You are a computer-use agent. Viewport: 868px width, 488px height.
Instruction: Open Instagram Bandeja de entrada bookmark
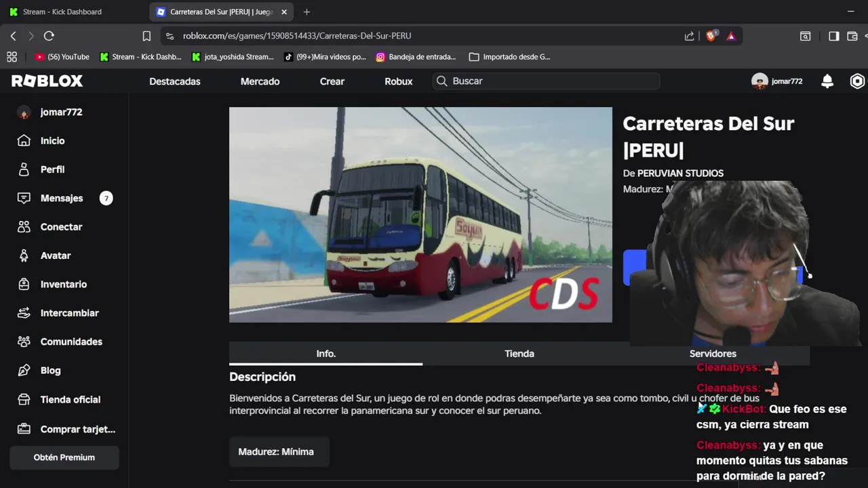coord(416,57)
